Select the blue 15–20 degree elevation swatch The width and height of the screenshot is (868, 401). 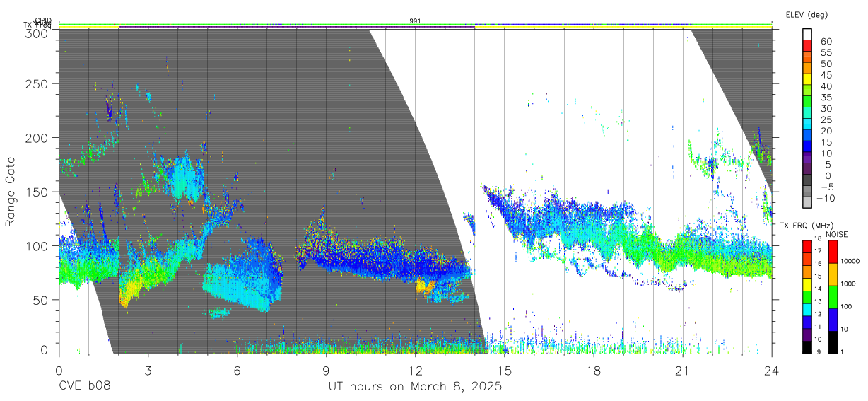coord(807,135)
